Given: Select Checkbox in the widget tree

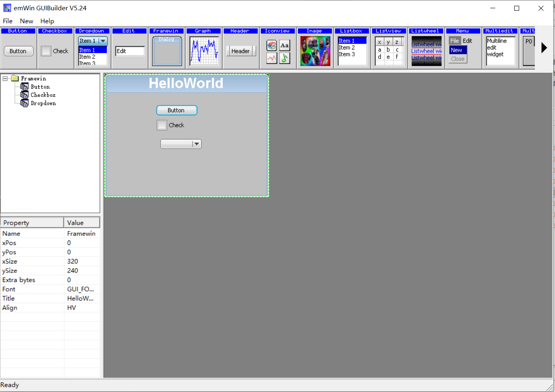Looking at the screenshot, I should (43, 95).
